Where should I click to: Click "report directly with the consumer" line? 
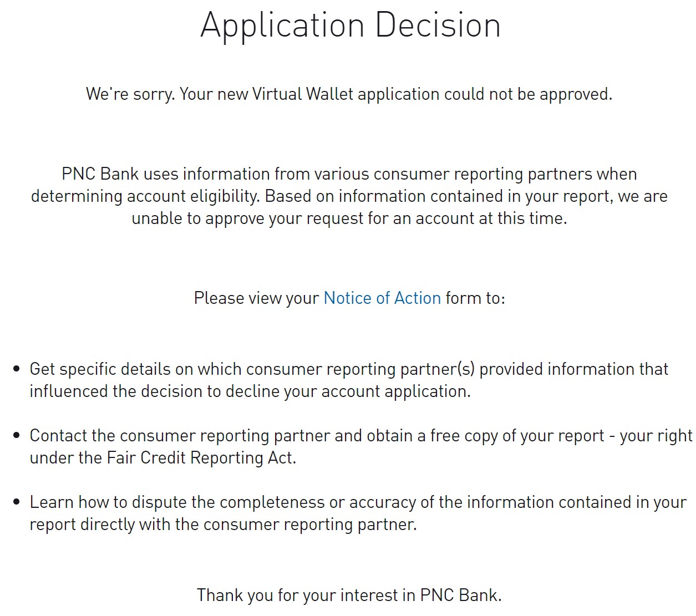[223, 525]
